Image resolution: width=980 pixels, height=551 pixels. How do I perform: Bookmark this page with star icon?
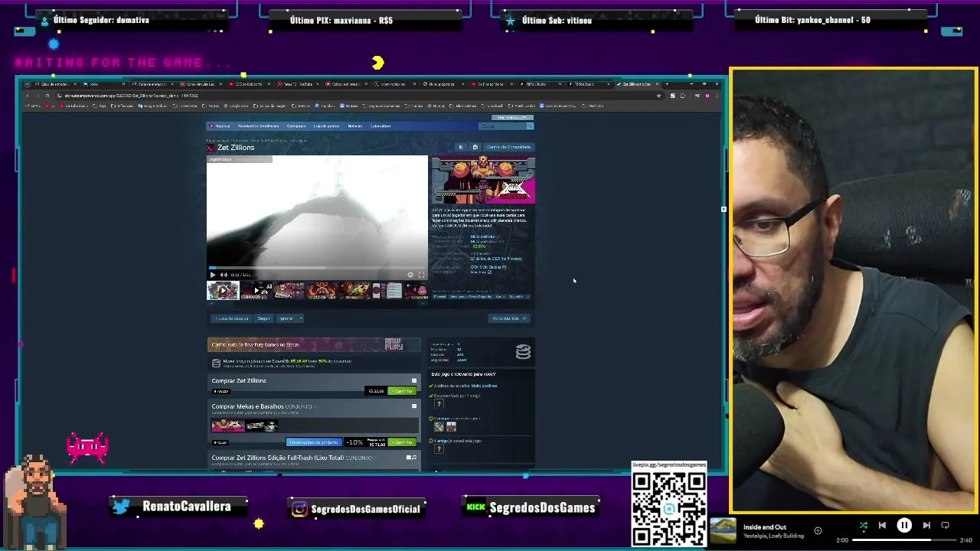658,96
